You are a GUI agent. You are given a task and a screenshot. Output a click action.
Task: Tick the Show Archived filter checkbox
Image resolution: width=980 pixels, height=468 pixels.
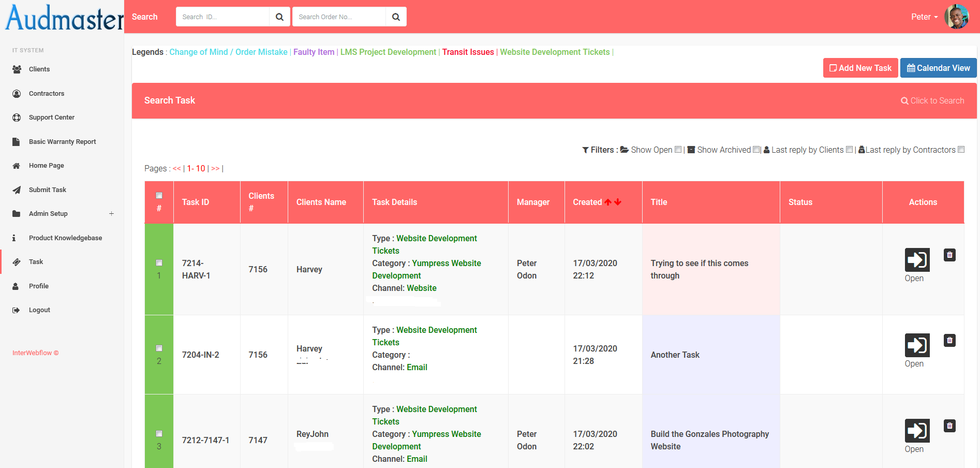pos(756,150)
